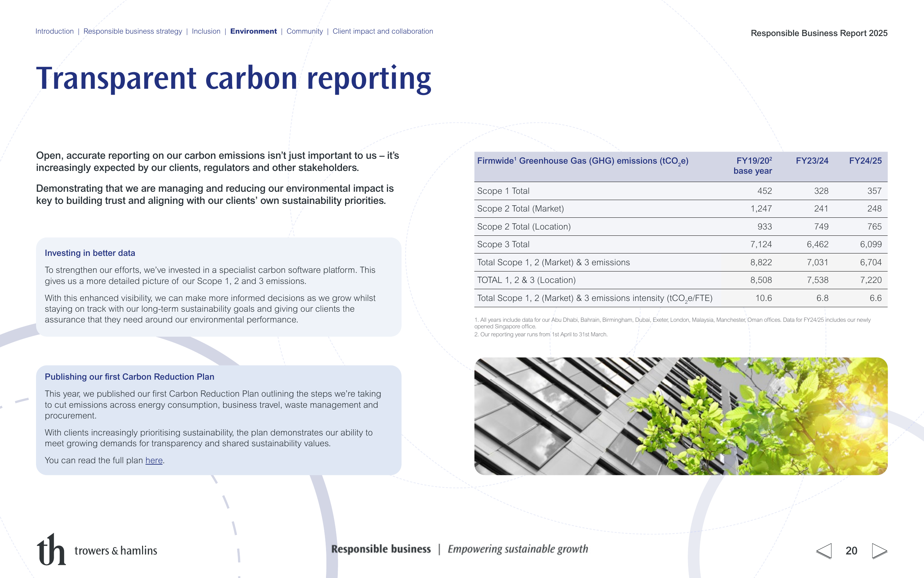This screenshot has width=924, height=578.
Task: Click the building and leaves photo
Action: click(681, 416)
